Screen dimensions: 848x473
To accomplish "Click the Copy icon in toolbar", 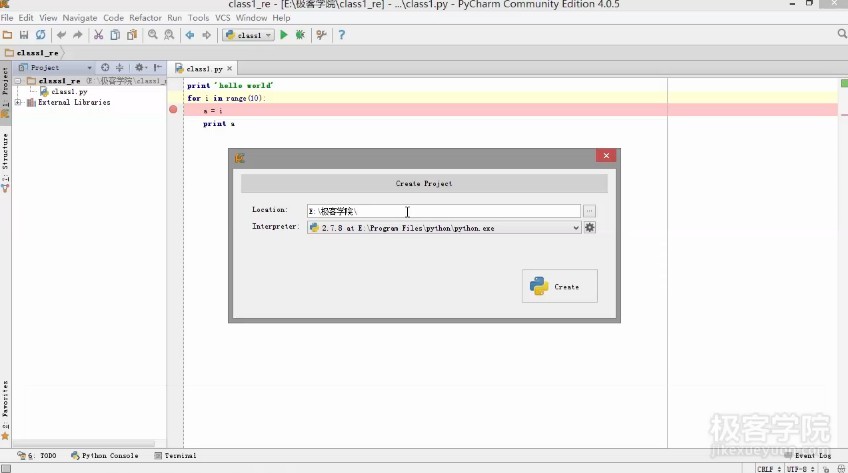I will 115,35.
